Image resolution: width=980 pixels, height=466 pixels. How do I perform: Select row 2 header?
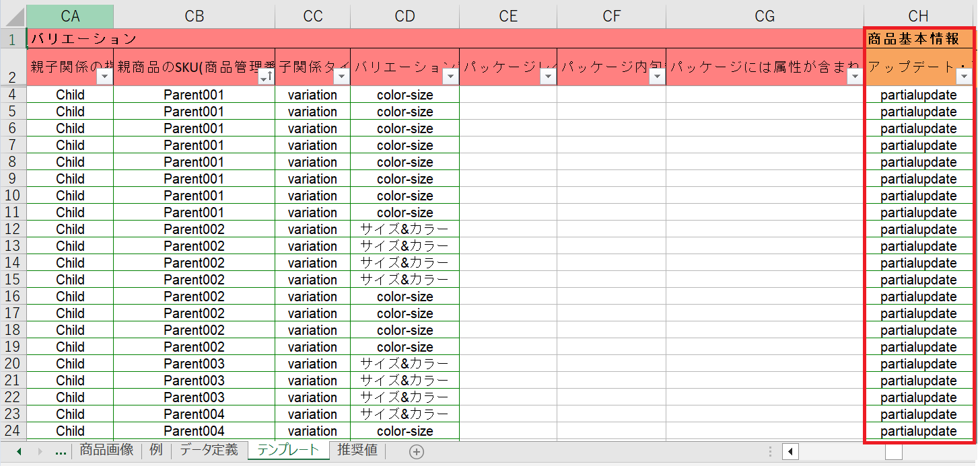point(13,67)
